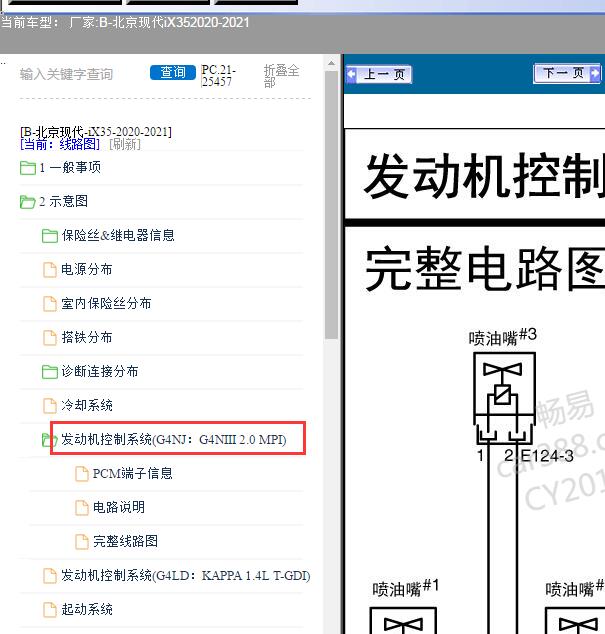This screenshot has height=634, width=605.
Task: Open the 冷却系统 page icon
Action: (x=50, y=406)
